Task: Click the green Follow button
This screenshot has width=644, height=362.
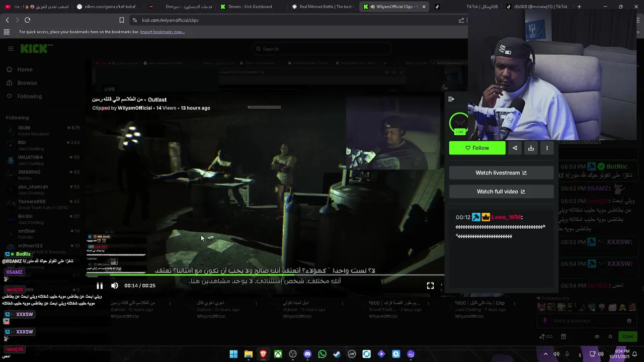Action: click(x=477, y=148)
